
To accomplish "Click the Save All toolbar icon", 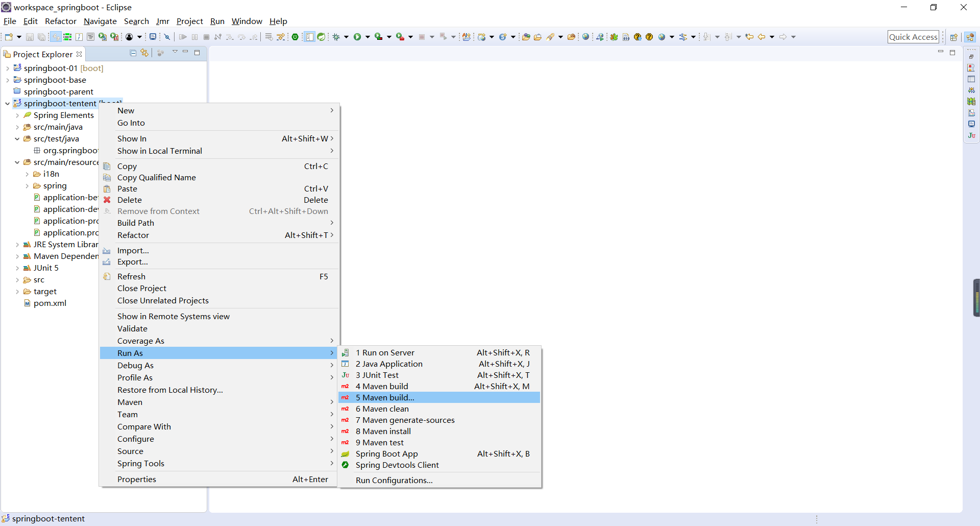I will (x=41, y=37).
